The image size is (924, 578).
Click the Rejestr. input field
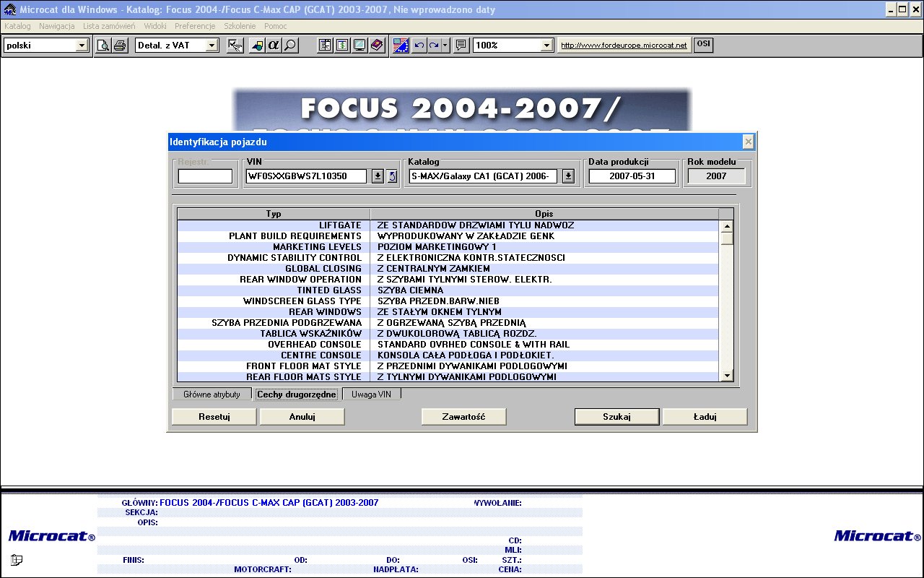[206, 176]
